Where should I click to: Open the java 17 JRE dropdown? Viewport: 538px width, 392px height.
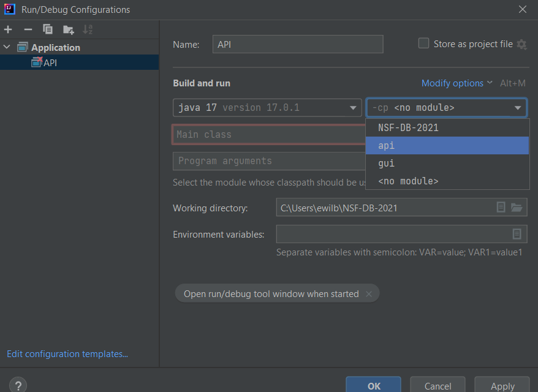point(267,108)
